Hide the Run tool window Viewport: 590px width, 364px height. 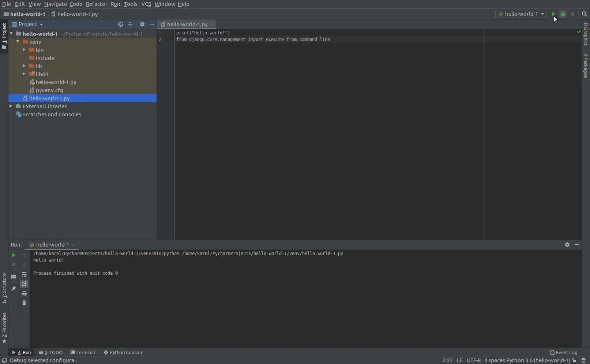(x=577, y=245)
